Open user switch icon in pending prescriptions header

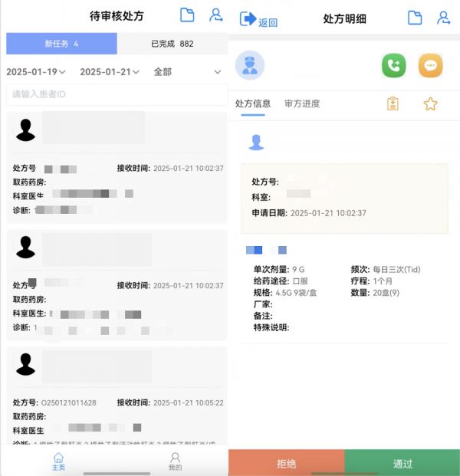coord(216,15)
